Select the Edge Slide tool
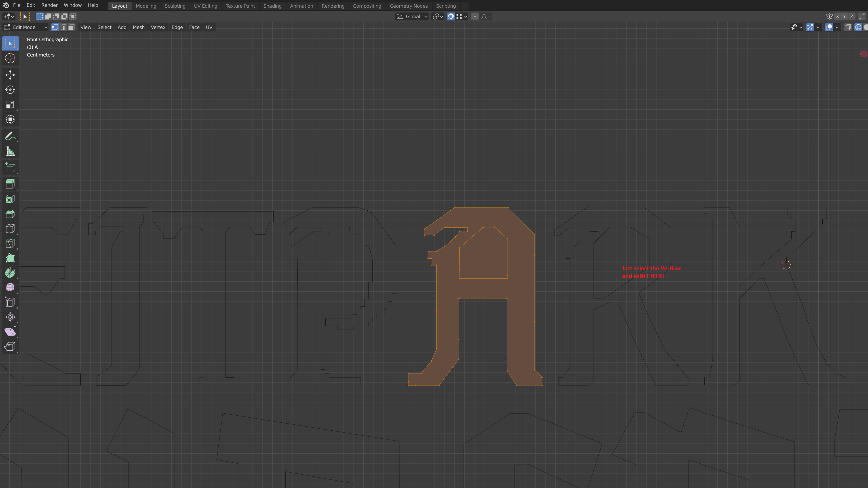The width and height of the screenshot is (868, 488). [10, 302]
